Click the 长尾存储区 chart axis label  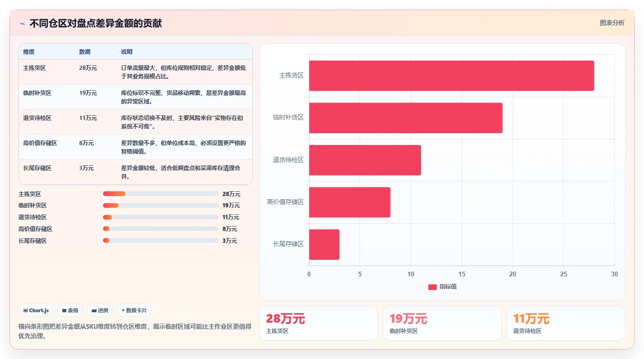click(x=288, y=244)
